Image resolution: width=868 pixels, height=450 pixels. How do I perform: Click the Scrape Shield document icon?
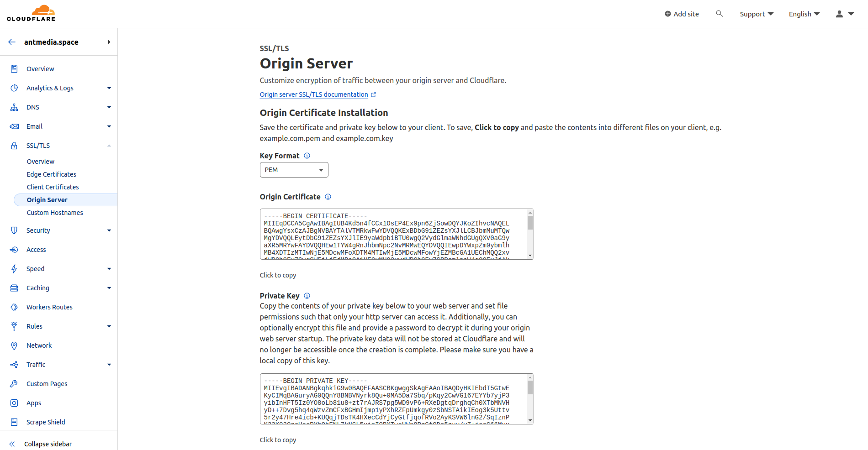point(14,422)
